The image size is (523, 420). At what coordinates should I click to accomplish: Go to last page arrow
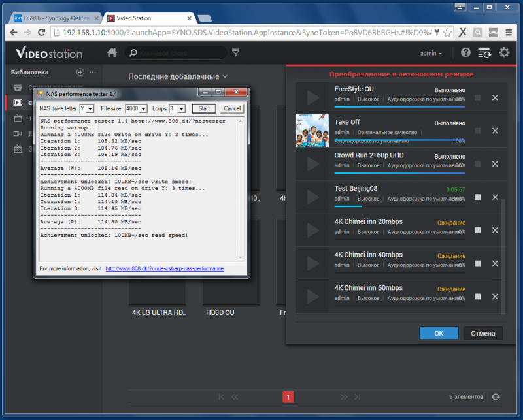tap(358, 396)
